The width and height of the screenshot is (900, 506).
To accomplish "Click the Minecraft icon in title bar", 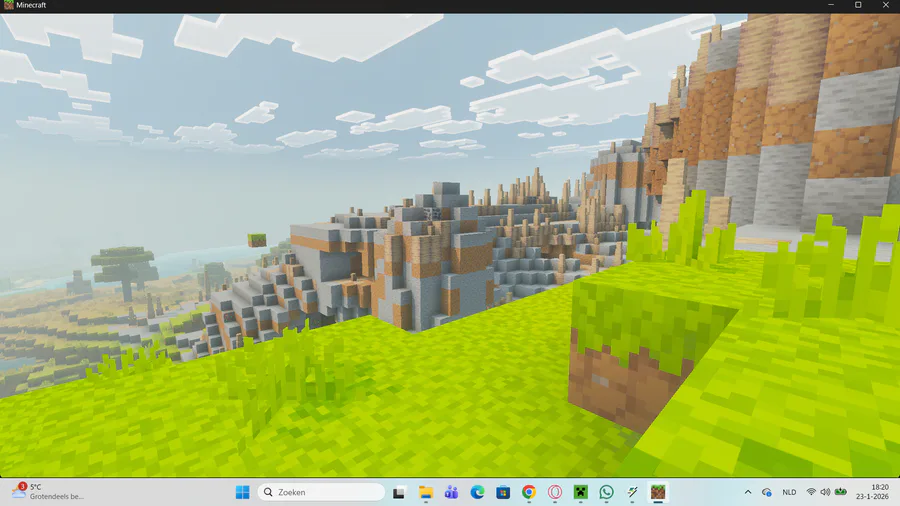I will (8, 5).
